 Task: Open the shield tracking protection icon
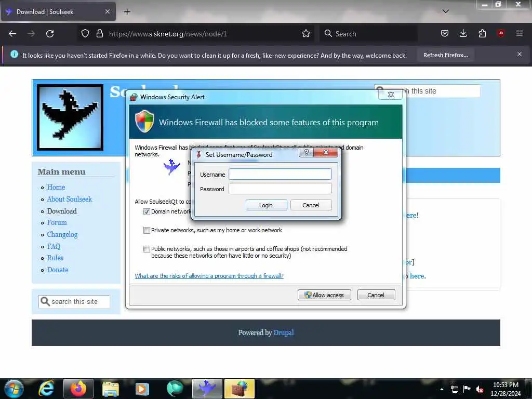(85, 34)
